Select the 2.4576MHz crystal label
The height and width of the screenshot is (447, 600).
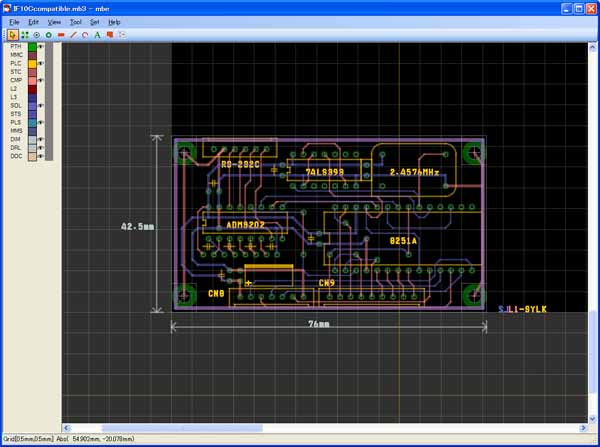click(414, 172)
